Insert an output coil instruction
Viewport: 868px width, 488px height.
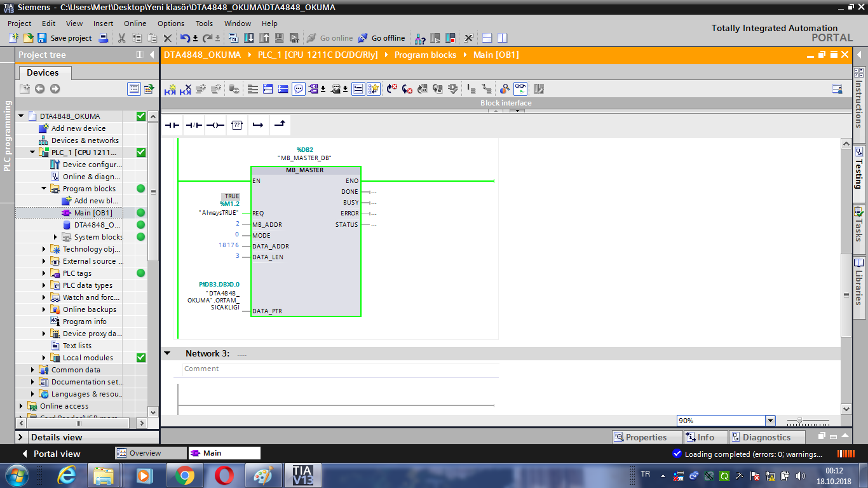pyautogui.click(x=215, y=125)
